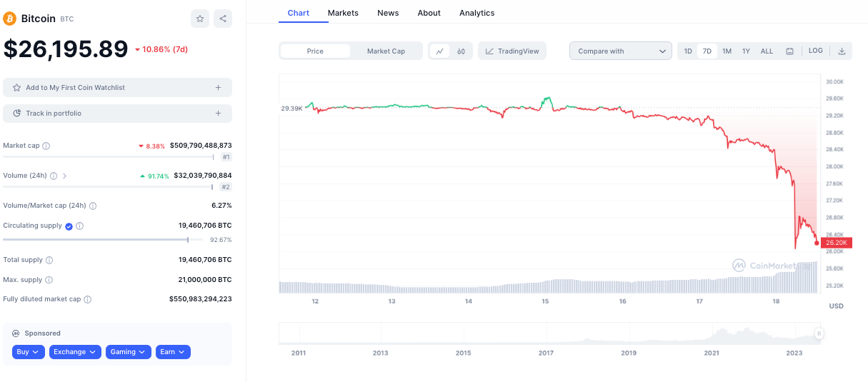
Task: Click the $26,195.89 price text
Action: (66, 49)
